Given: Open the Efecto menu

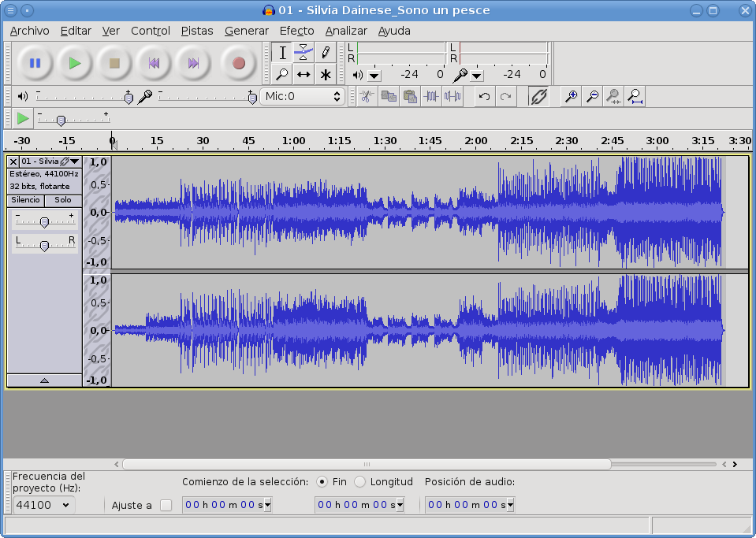Looking at the screenshot, I should pyautogui.click(x=297, y=31).
